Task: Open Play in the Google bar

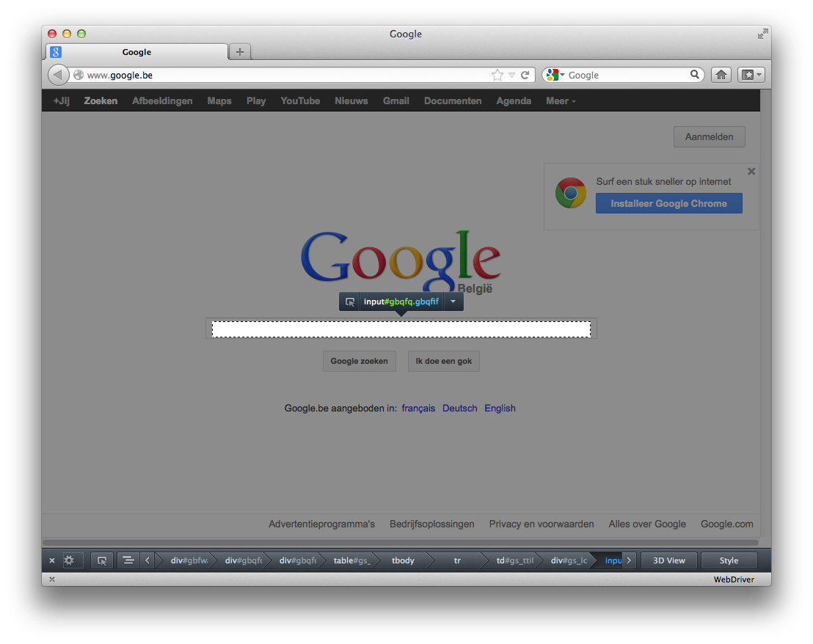Action: [256, 101]
